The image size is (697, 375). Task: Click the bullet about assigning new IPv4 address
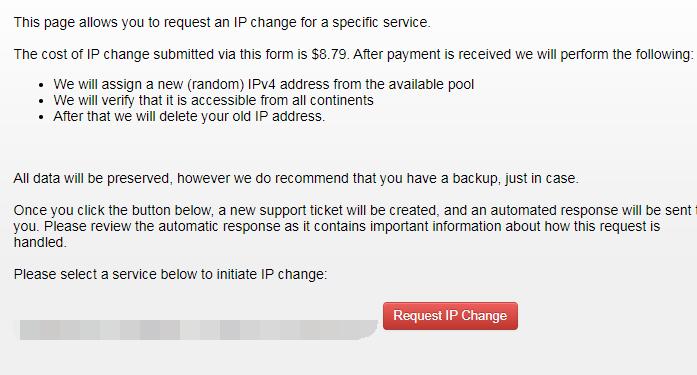point(264,84)
